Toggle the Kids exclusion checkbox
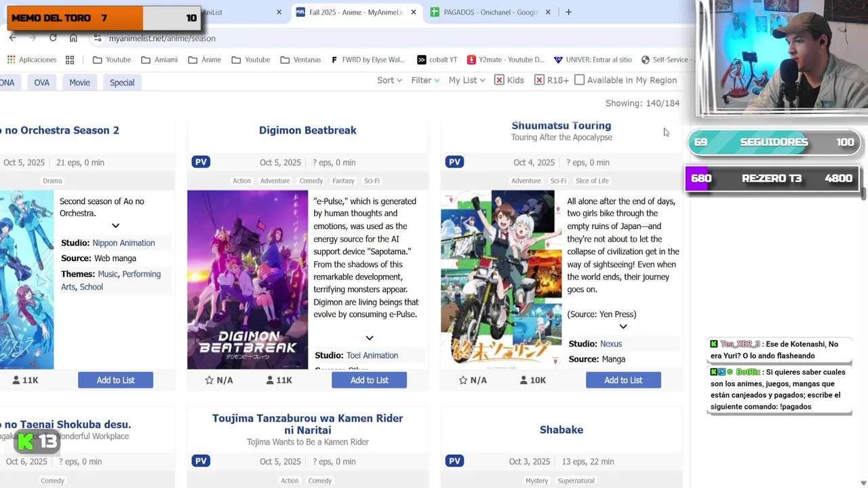Viewport: 868px width, 488px height. tap(499, 80)
